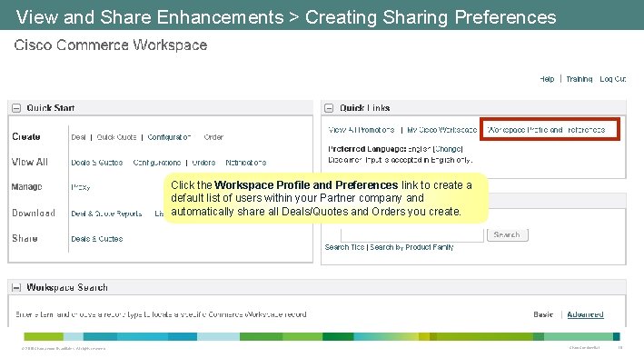Open Search by Product Family link
This screenshot has width=644, height=358.
click(412, 247)
